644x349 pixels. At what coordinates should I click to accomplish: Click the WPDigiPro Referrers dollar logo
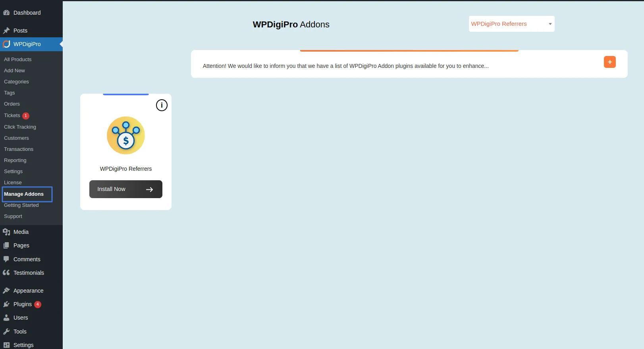point(126,135)
